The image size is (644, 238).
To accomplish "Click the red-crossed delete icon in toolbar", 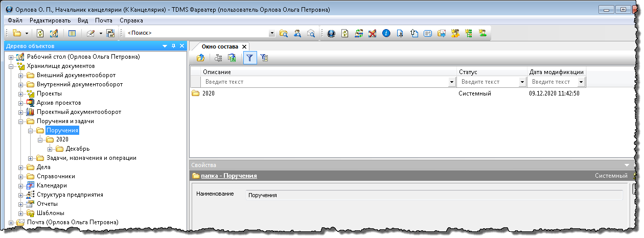I will tap(373, 33).
